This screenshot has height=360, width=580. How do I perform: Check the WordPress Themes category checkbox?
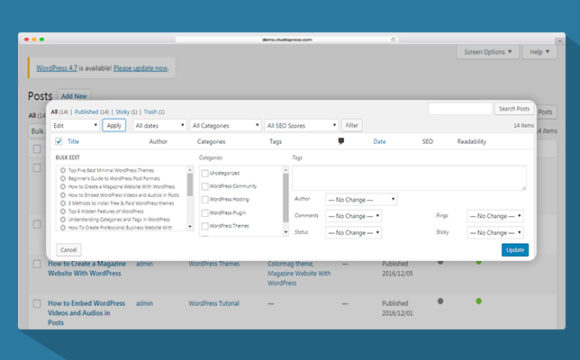coord(205,226)
